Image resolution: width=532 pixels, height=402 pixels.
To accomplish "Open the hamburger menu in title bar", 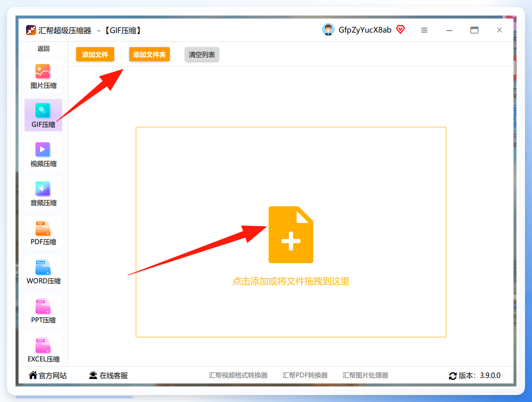I will 424,30.
